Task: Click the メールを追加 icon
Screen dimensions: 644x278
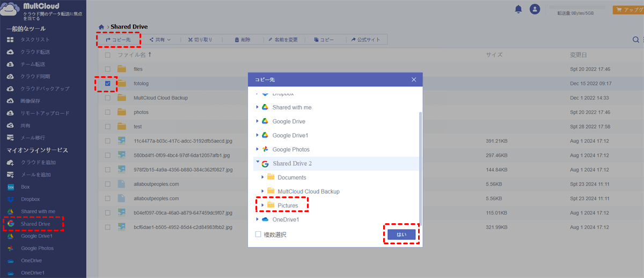Action: [x=10, y=175]
